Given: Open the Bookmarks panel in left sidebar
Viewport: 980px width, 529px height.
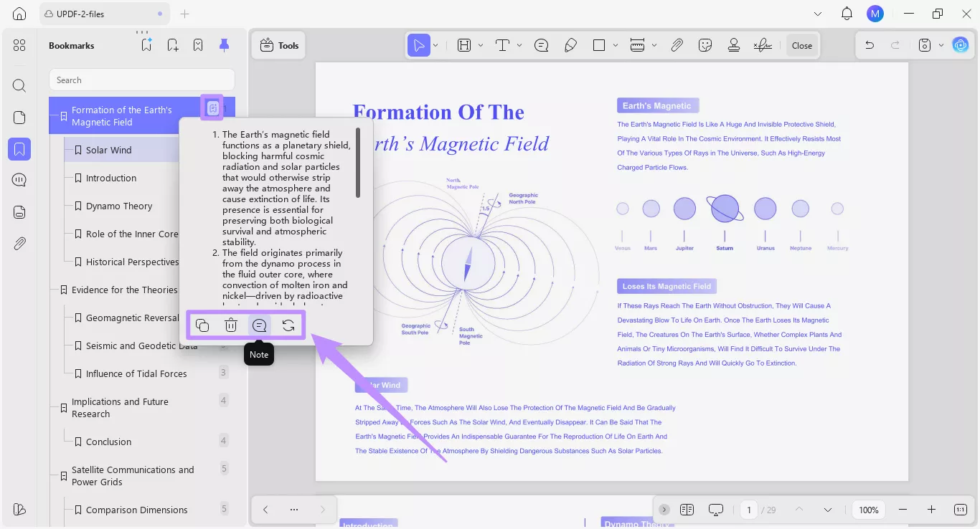Looking at the screenshot, I should (19, 149).
